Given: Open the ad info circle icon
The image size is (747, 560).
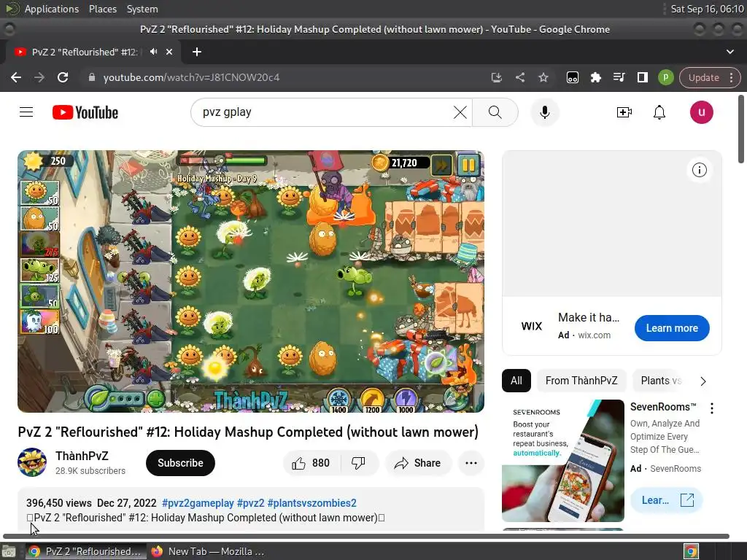Looking at the screenshot, I should (700, 170).
